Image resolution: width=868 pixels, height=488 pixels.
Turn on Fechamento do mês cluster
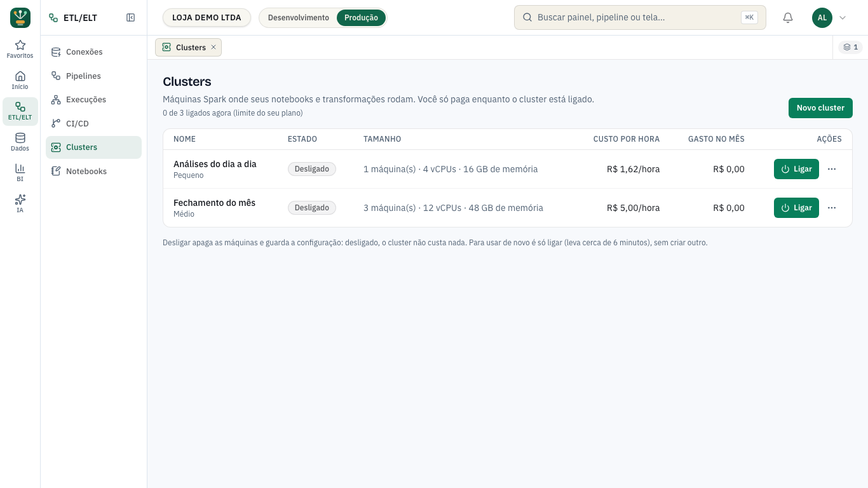pyautogui.click(x=796, y=208)
